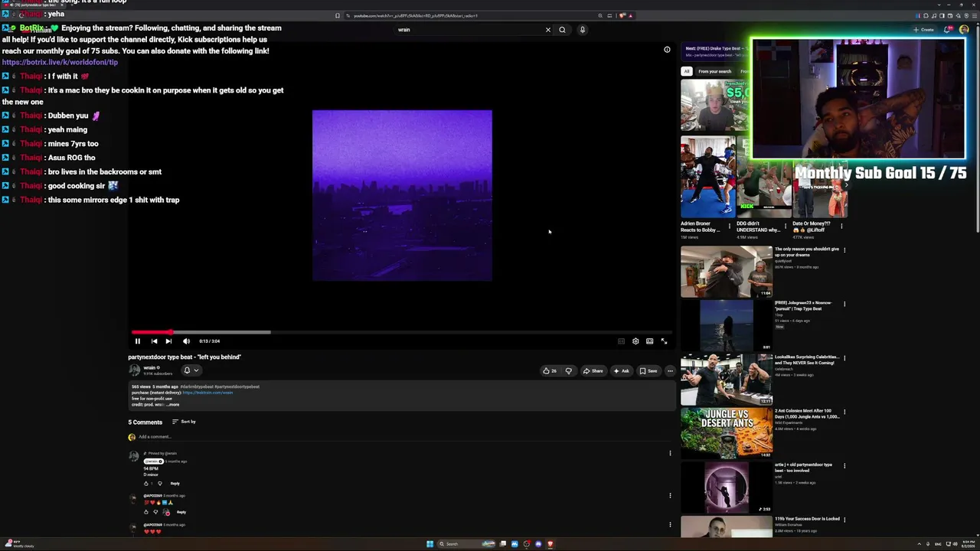The width and height of the screenshot is (980, 551).
Task: Open options for Jolagreen23 Trap Type Beat
Action: point(844,305)
